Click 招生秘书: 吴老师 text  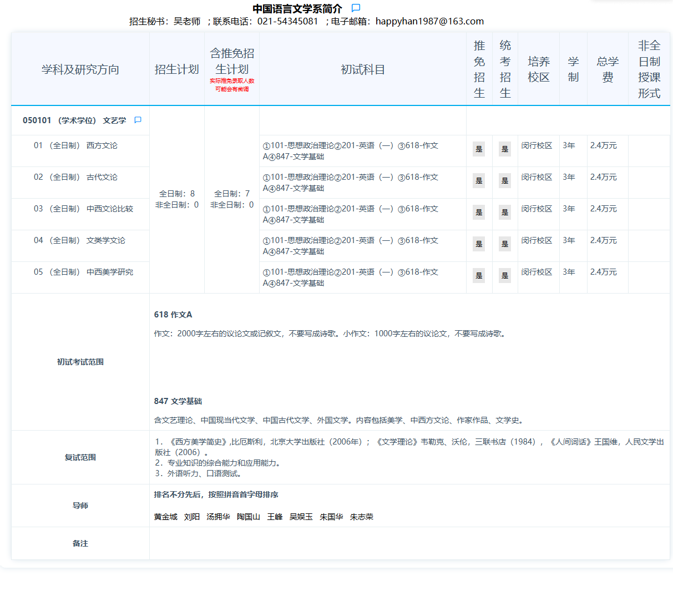tap(165, 21)
